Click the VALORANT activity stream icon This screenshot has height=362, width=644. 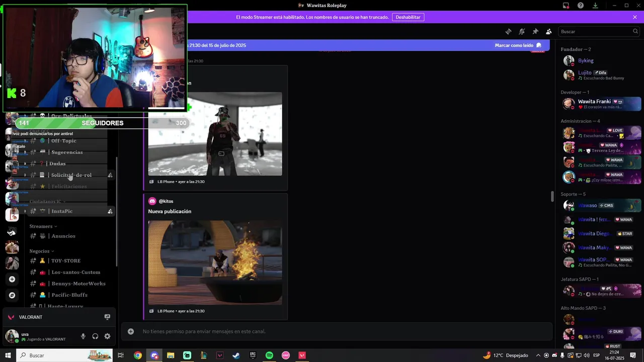107,317
